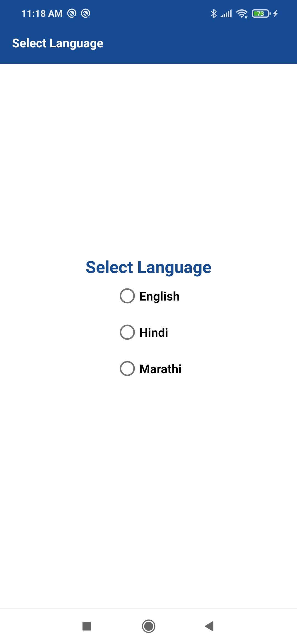The height and width of the screenshot is (644, 297).
Task: Tap the Wi-Fi status icon
Action: [x=242, y=13]
